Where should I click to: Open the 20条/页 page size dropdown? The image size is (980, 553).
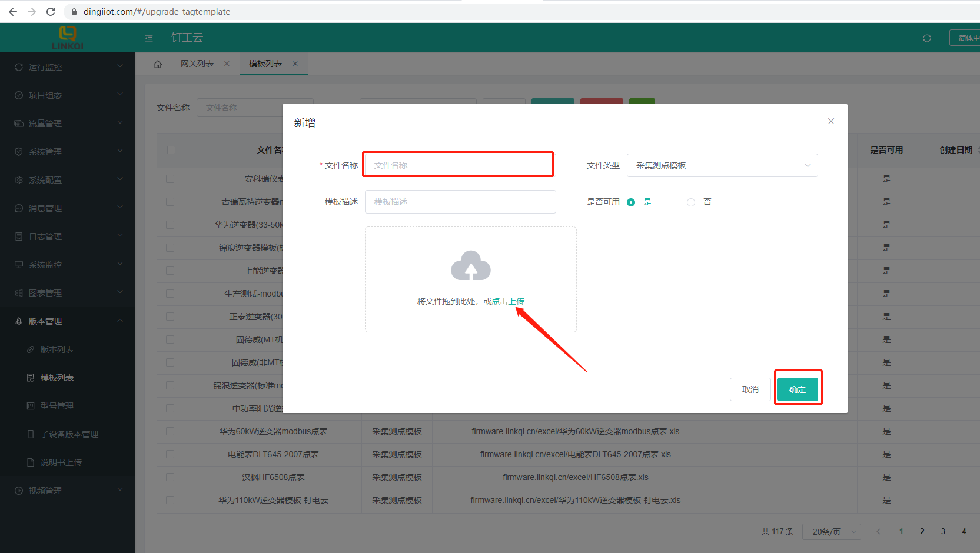pyautogui.click(x=832, y=532)
